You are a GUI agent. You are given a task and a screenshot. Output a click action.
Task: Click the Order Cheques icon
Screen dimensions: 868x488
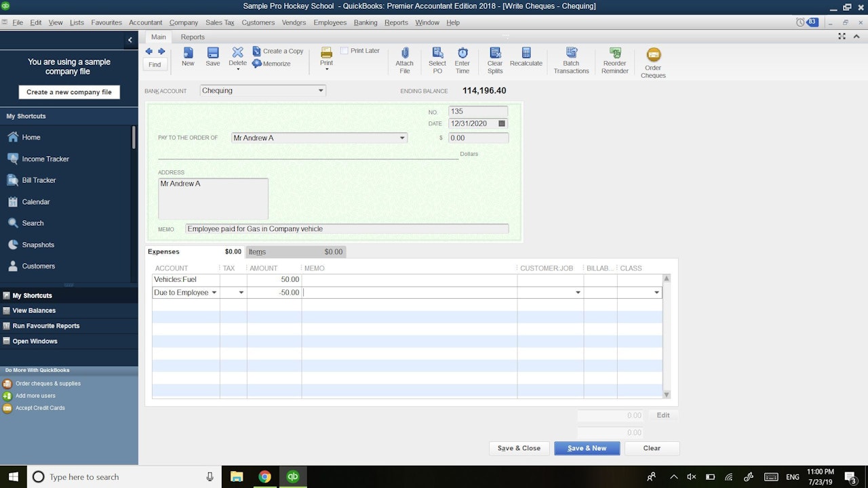(653, 56)
